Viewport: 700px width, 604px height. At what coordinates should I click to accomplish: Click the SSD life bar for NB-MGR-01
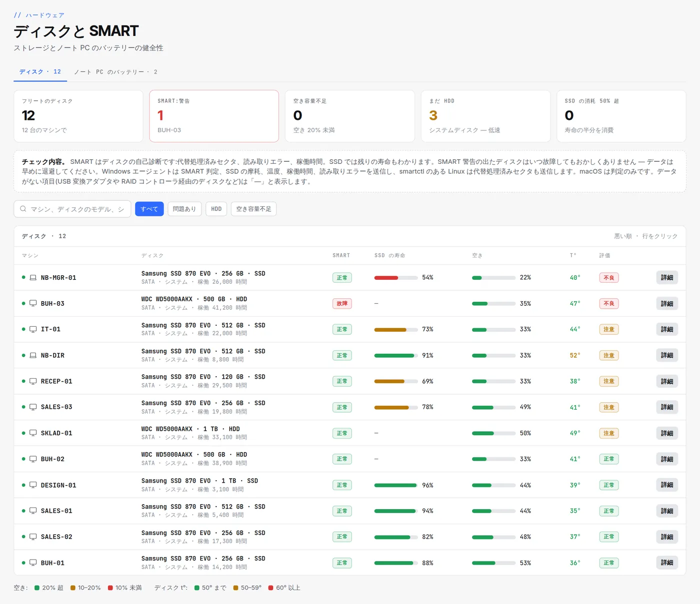click(396, 278)
